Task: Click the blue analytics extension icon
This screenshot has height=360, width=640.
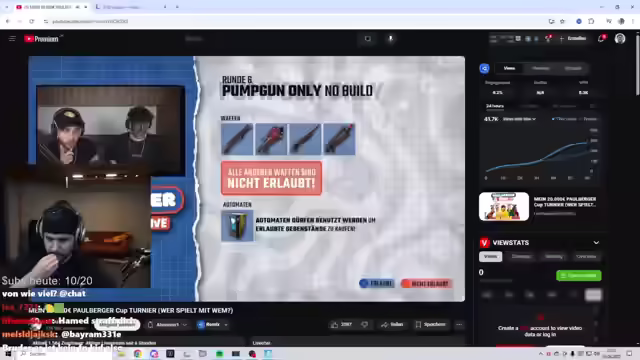Action: coord(484,69)
